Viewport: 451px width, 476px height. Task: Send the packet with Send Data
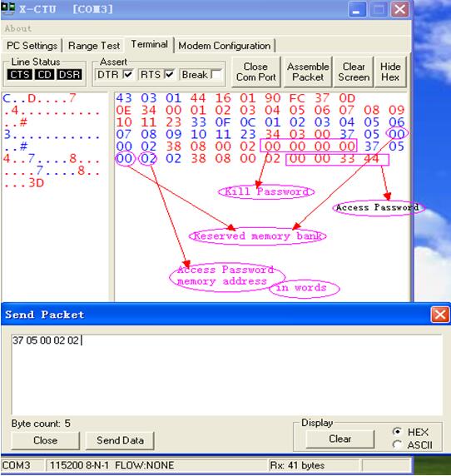(120, 440)
